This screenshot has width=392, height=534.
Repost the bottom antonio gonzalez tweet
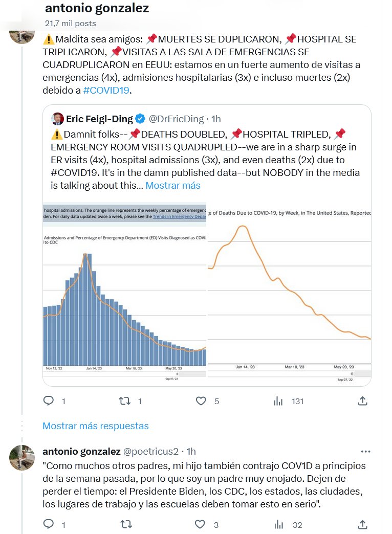point(125,524)
